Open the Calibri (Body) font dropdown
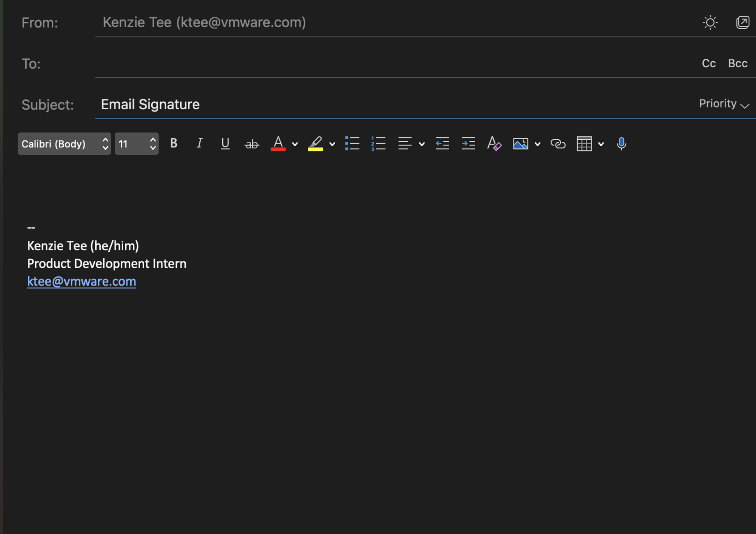756x534 pixels. coord(64,144)
